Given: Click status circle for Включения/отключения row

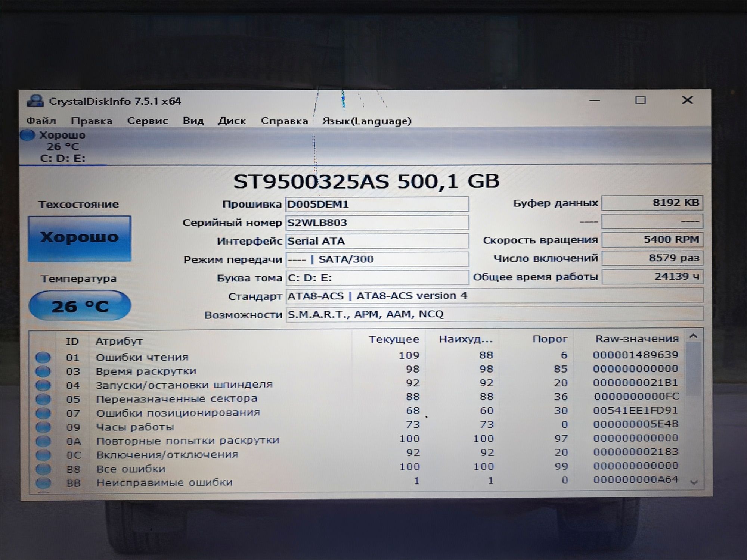Looking at the screenshot, I should [x=43, y=455].
